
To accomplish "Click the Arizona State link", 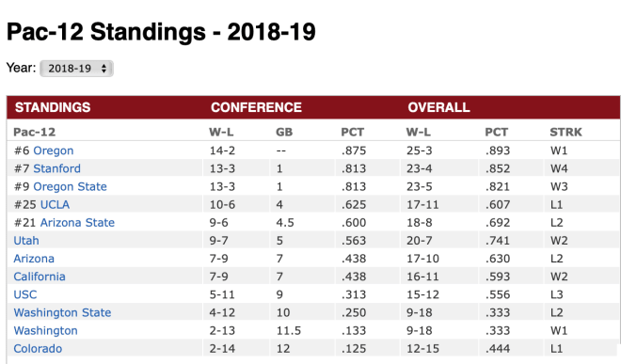I will click(77, 223).
